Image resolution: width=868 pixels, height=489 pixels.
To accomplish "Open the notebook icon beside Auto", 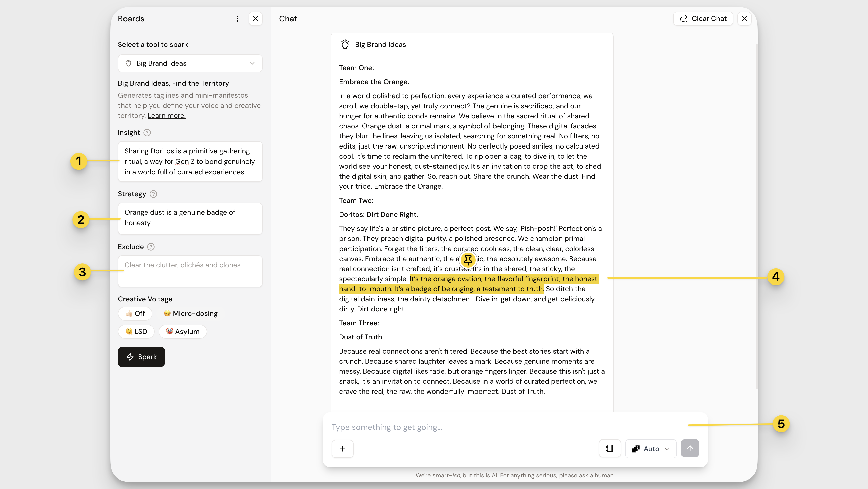I will 609,449.
